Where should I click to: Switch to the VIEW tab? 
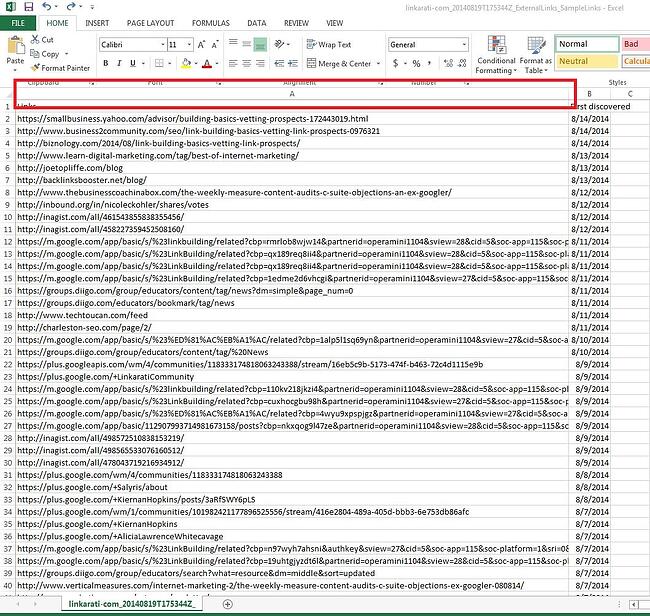point(334,23)
